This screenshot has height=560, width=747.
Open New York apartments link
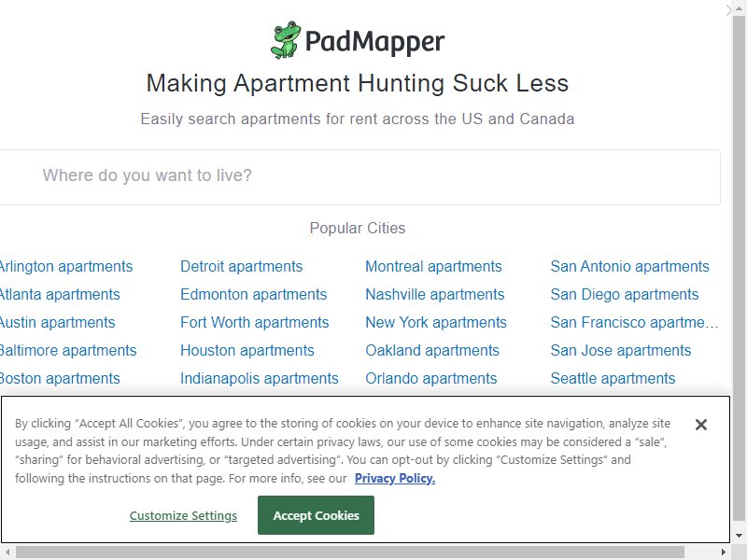pos(436,322)
